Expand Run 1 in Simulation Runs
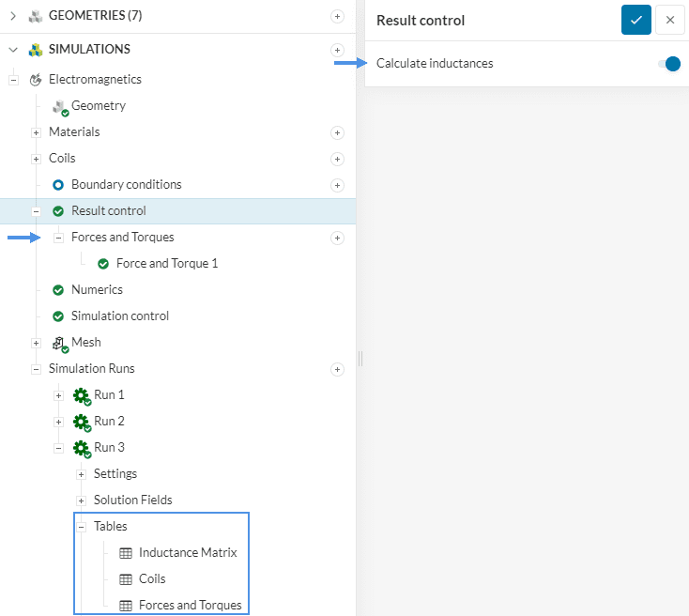This screenshot has height=616, width=689. [58, 395]
